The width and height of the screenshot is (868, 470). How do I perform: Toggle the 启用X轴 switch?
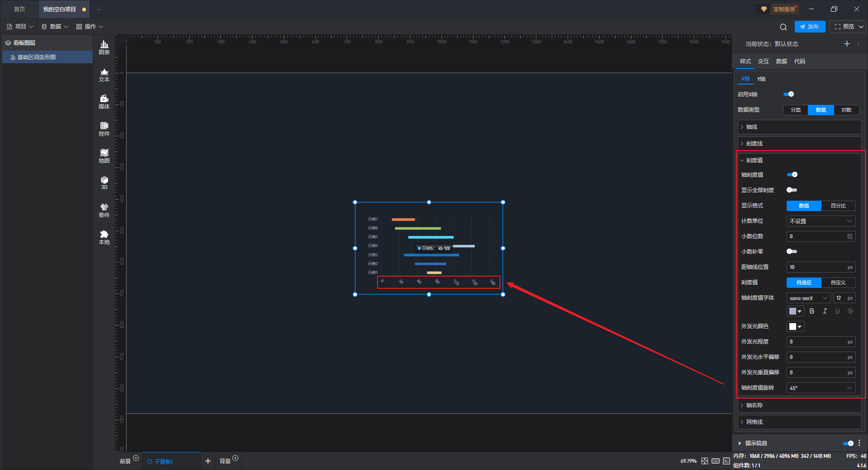click(788, 94)
